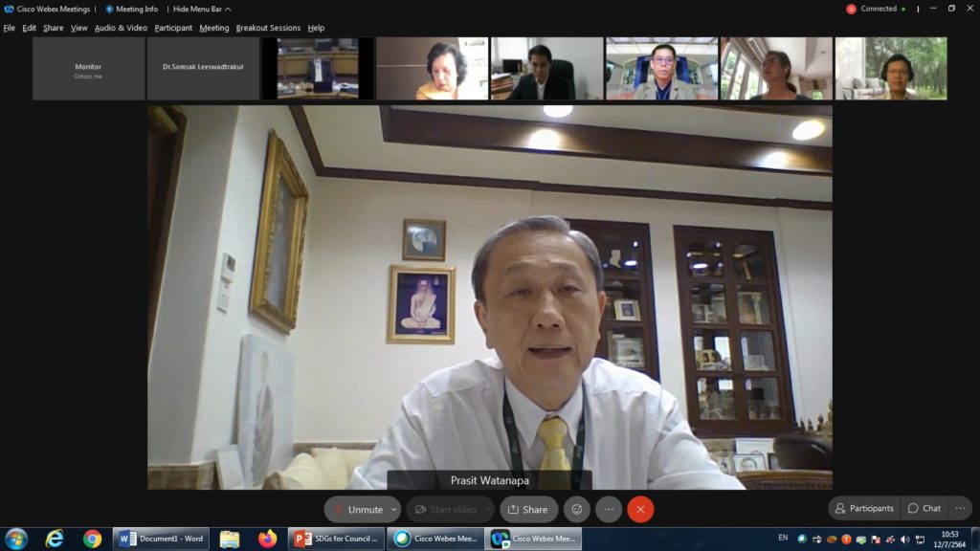Switch to SDGs for Council PowerPoint window
Image resolution: width=980 pixels, height=551 pixels.
pyautogui.click(x=337, y=539)
